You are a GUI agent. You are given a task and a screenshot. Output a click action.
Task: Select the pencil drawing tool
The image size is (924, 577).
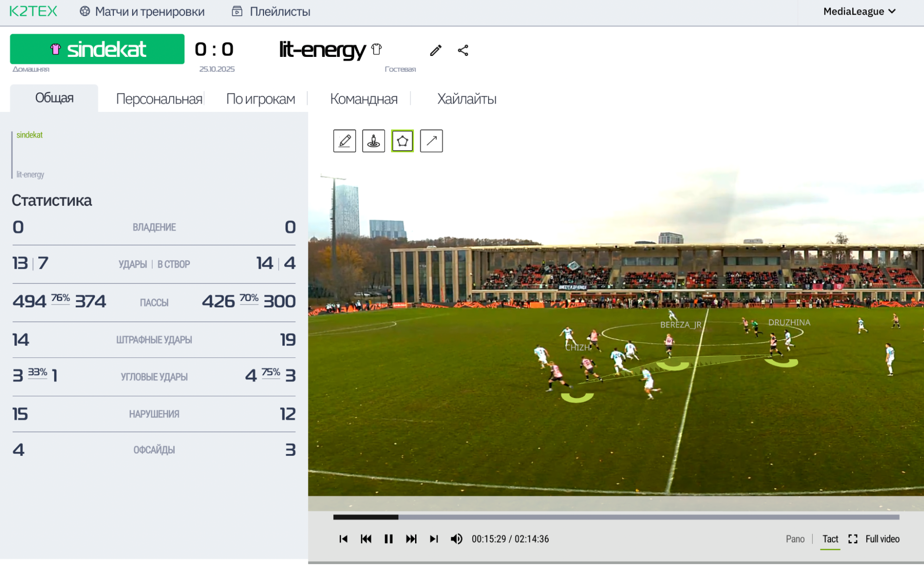coord(344,141)
